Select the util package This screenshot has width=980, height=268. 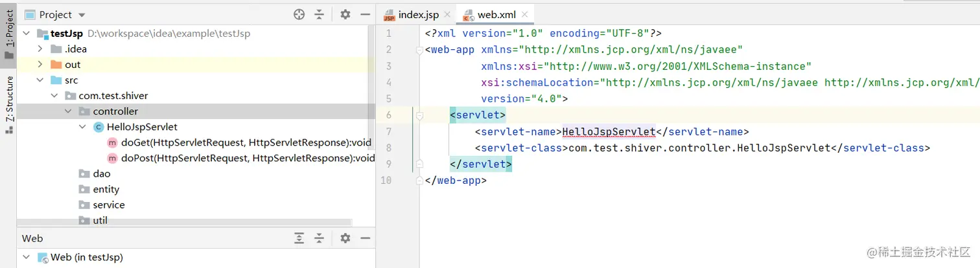(x=100, y=220)
